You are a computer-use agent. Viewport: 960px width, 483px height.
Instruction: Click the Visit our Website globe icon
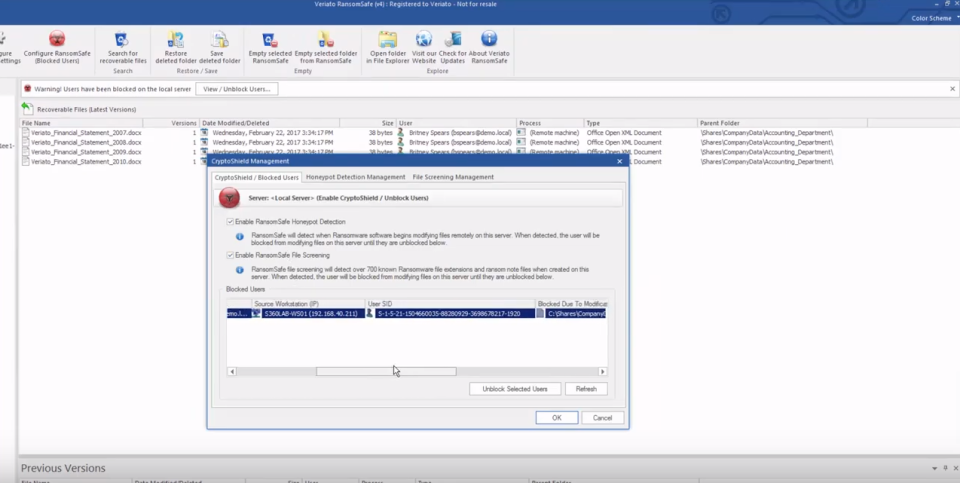[x=423, y=40]
